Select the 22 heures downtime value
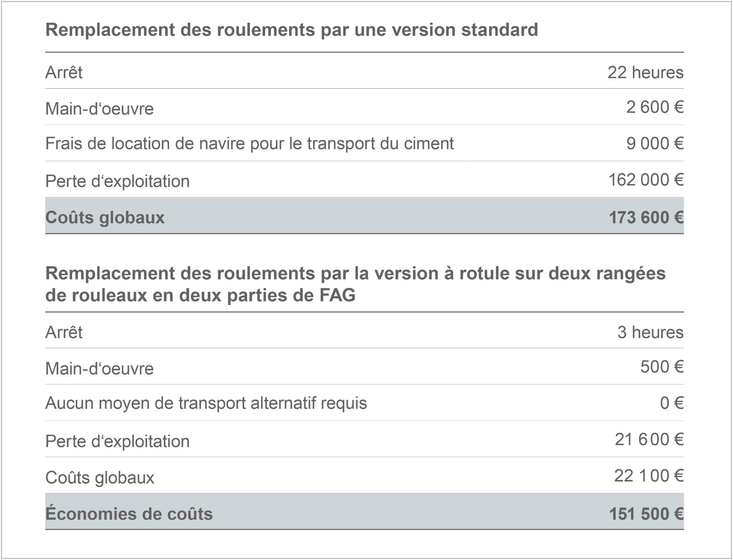Screen dimensions: 733x560 click(x=645, y=72)
